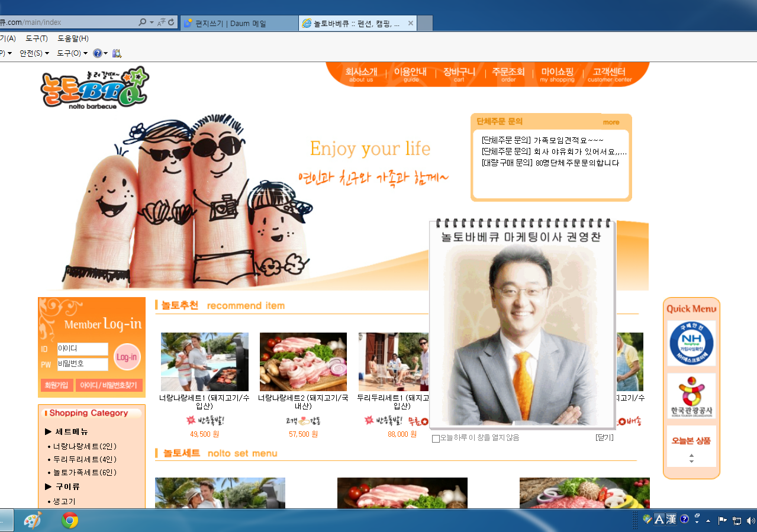This screenshot has height=532, width=757.
Task: Click the language bar help icon in tray
Action: click(x=684, y=520)
